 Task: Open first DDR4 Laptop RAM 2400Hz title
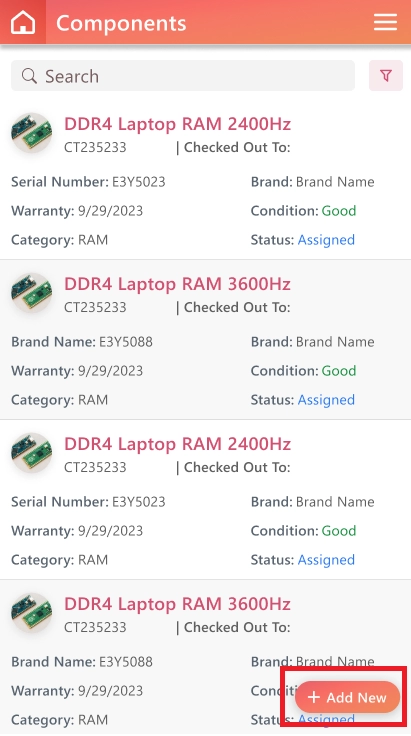177,124
